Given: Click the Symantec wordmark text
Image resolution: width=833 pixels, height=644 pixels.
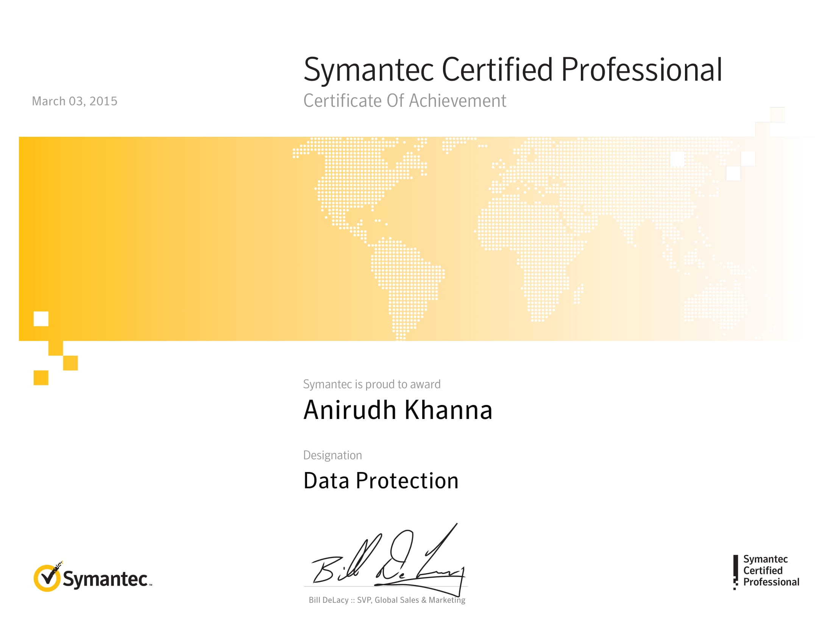Looking at the screenshot, I should pyautogui.click(x=105, y=579).
